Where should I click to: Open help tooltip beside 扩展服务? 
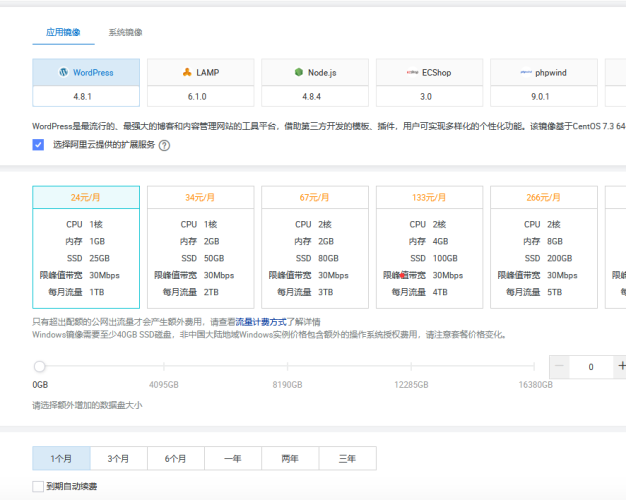[164, 145]
